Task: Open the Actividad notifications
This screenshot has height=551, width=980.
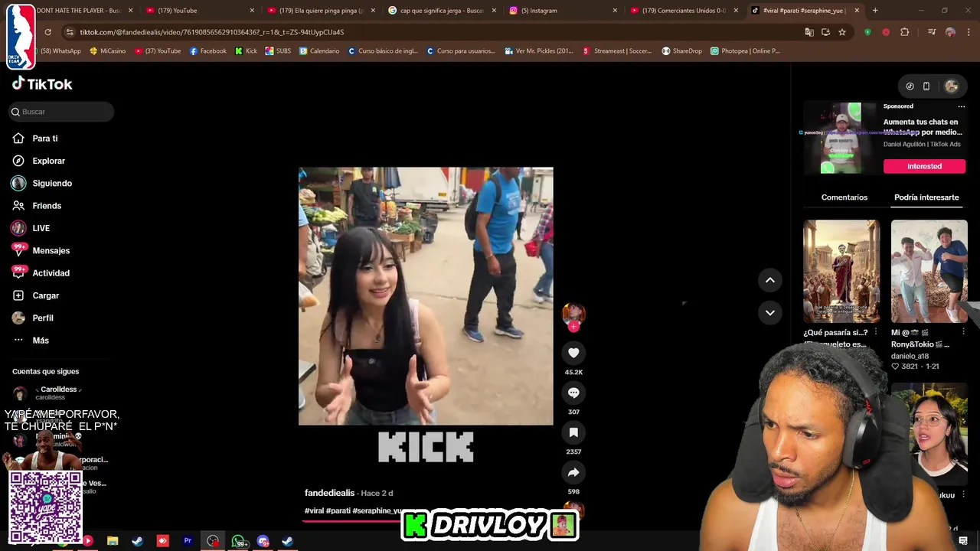Action: tap(41, 273)
